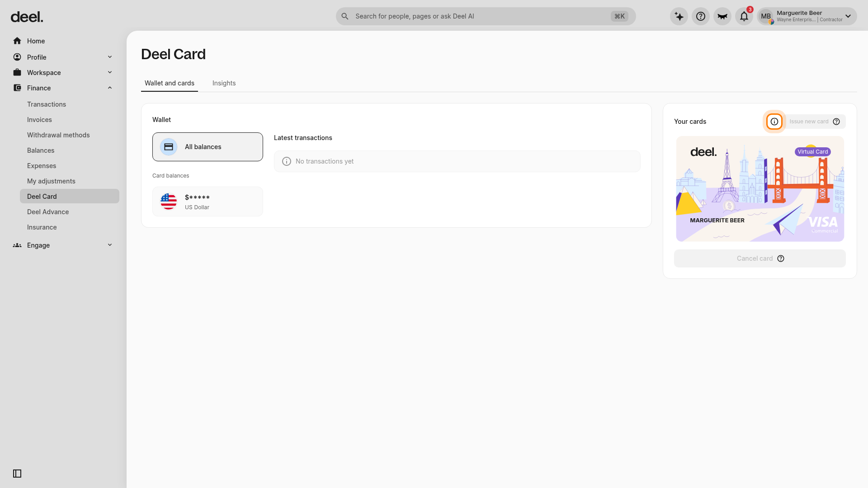Click the MB avatar icon

[766, 16]
